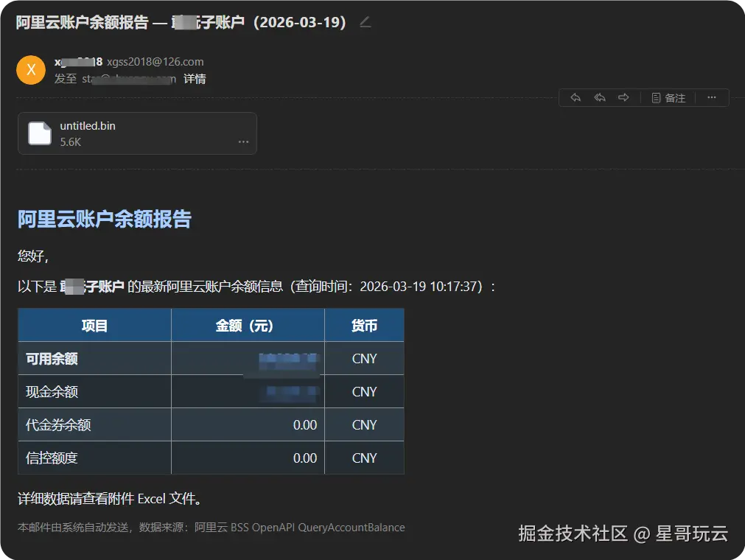This screenshot has height=560, width=745.
Task: Click the 详细数据请查看附件 Excel 文件 line
Action: 111,498
